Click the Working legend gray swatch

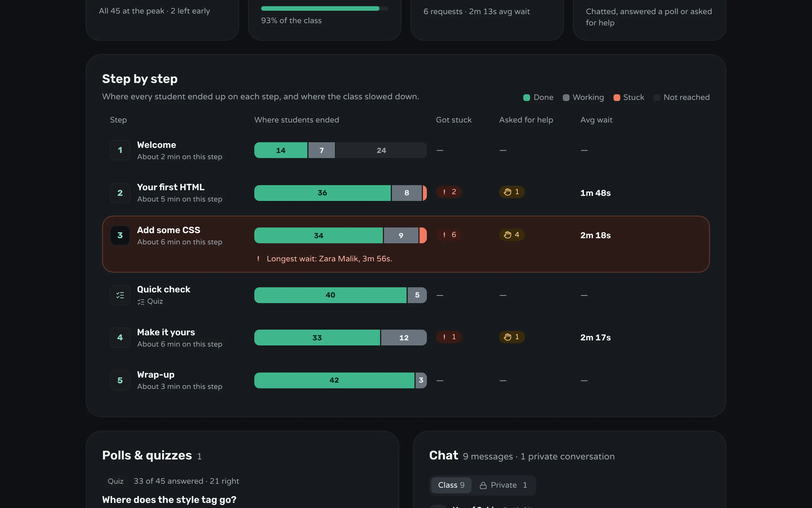[566, 98]
